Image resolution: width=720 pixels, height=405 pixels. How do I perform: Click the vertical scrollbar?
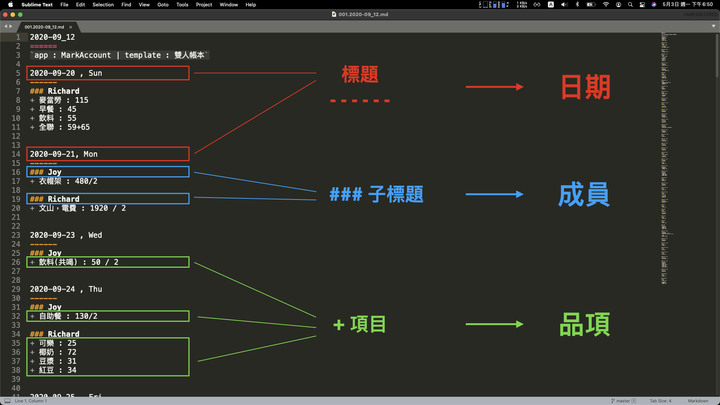pos(717,55)
